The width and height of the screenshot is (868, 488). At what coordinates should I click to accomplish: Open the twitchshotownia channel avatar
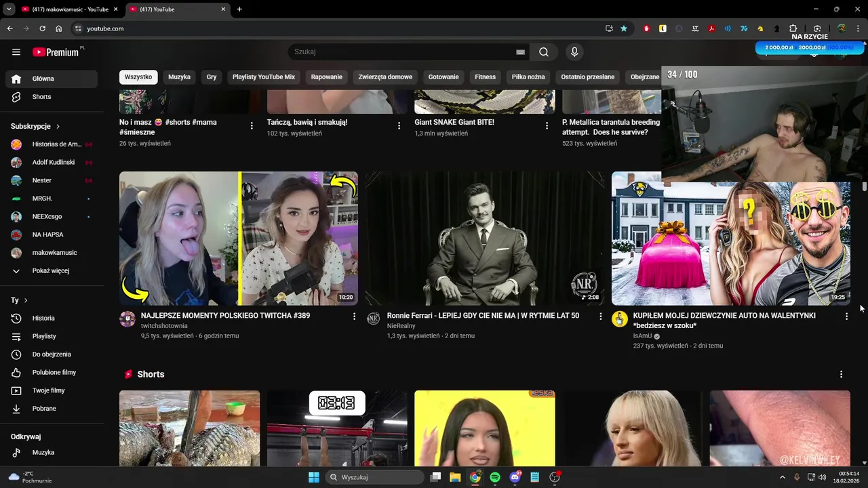click(x=127, y=319)
